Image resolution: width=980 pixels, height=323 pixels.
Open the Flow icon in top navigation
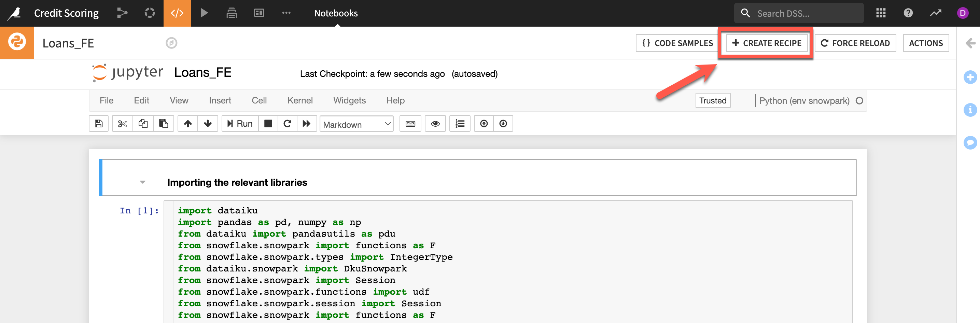(x=122, y=13)
